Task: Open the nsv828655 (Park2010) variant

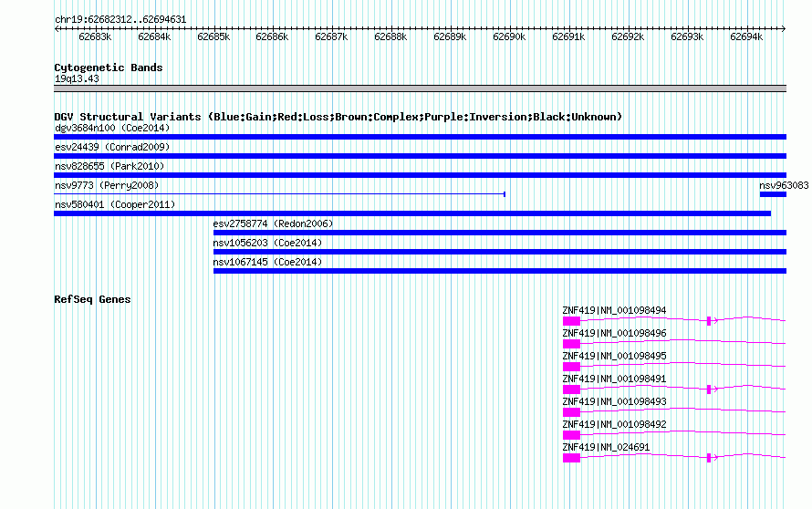Action: [420, 175]
